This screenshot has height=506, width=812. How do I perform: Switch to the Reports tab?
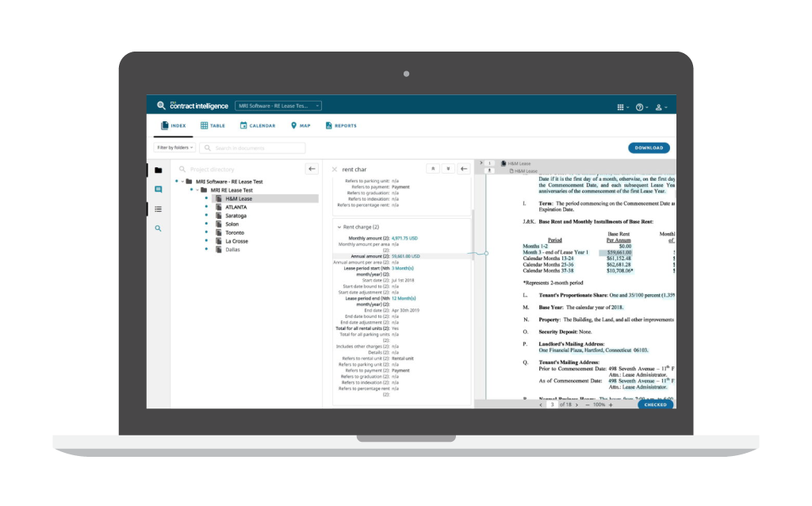coord(340,125)
